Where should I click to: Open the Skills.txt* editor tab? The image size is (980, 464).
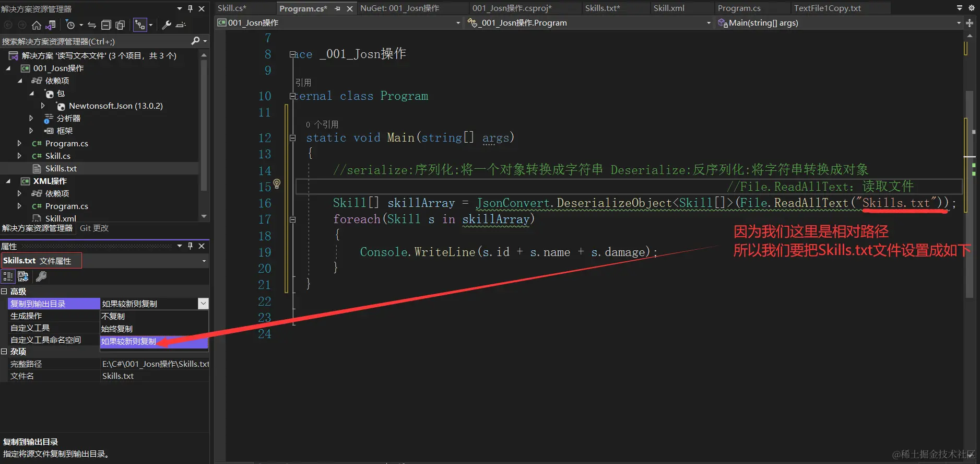click(602, 8)
